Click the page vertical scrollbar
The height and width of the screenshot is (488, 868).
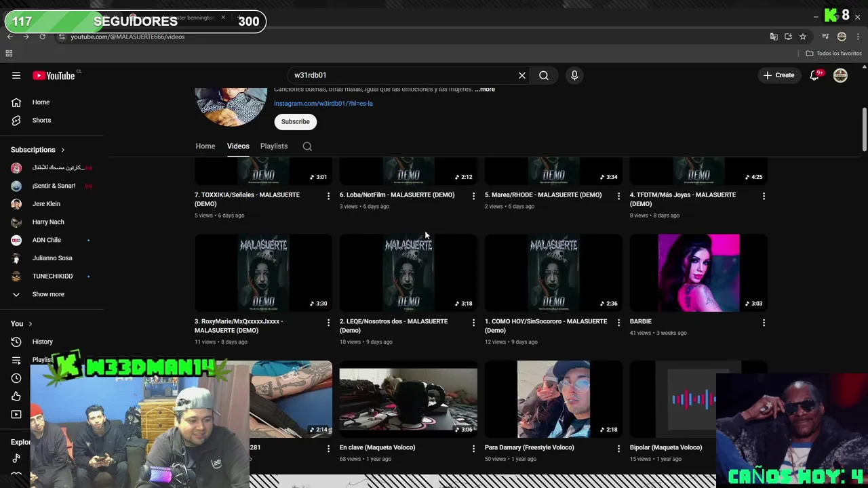click(864, 129)
